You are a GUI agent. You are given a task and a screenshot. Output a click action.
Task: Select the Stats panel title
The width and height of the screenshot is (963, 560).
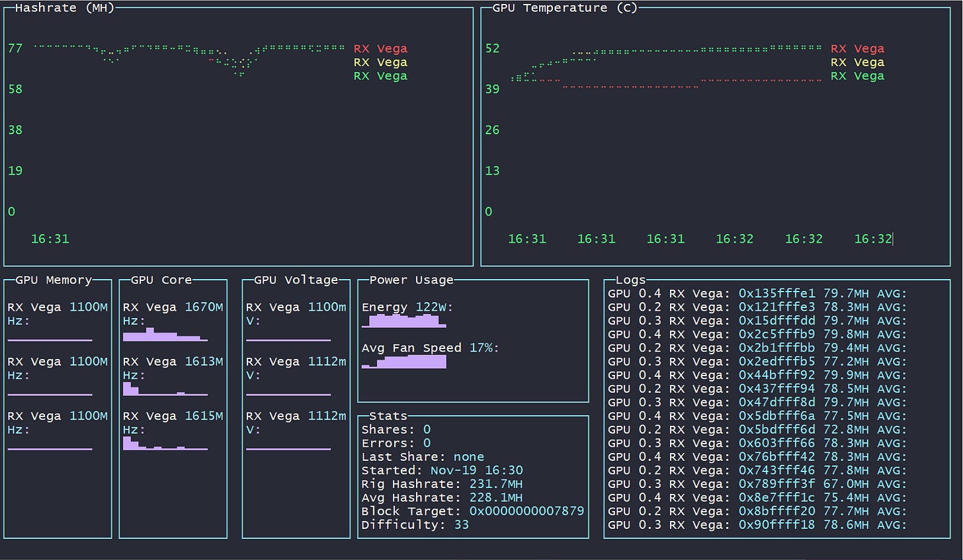pos(388,416)
